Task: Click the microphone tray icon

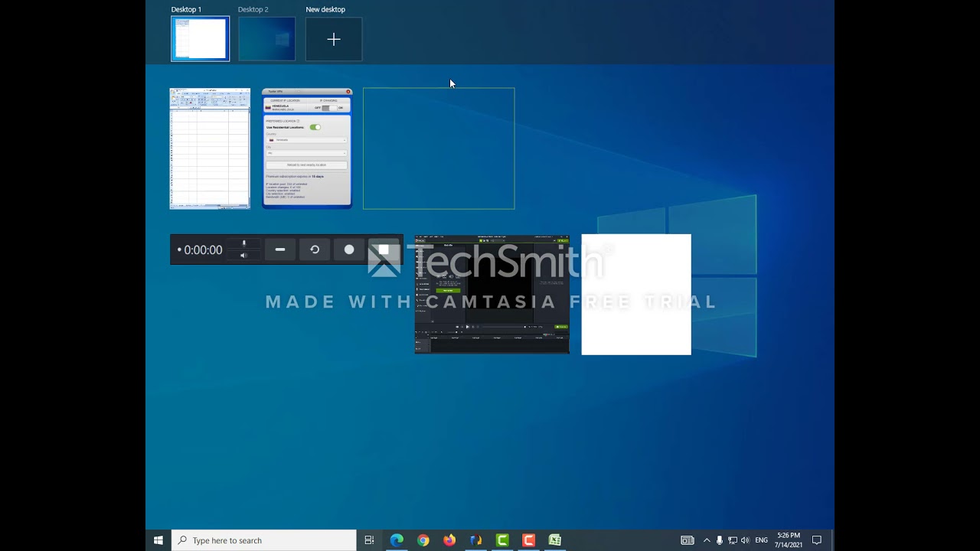Action: [x=720, y=540]
